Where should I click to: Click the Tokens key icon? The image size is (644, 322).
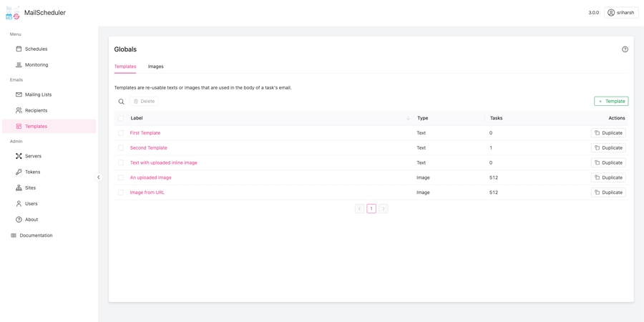(19, 172)
